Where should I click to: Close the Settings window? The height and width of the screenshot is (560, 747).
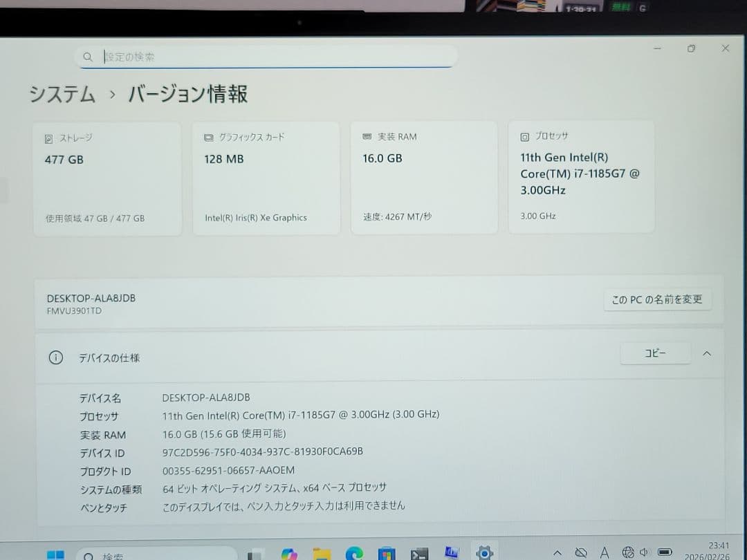point(725,48)
